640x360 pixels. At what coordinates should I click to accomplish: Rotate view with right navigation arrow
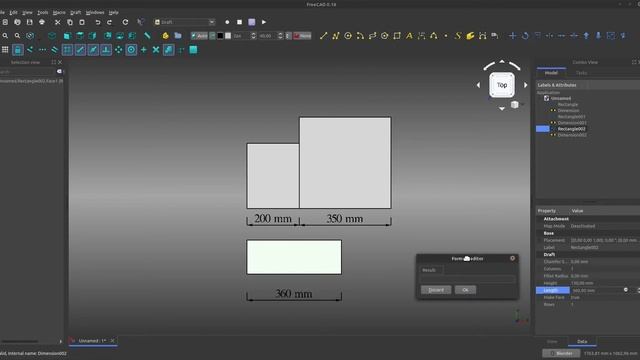526,85
